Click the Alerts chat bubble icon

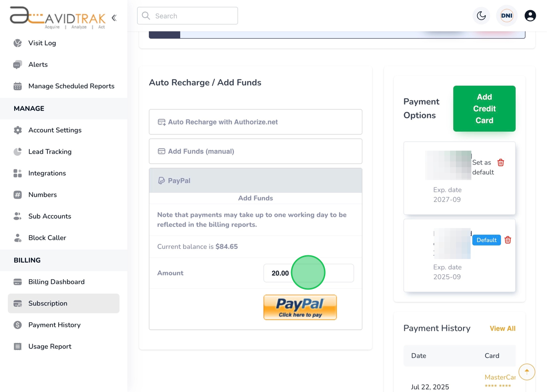tap(18, 64)
